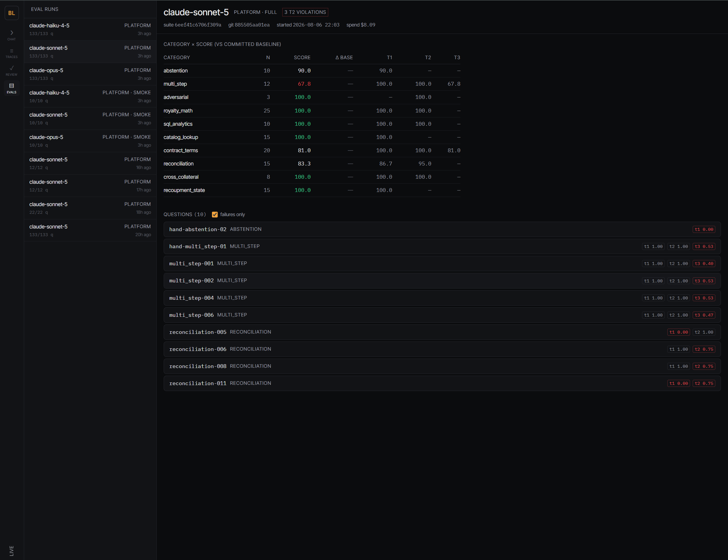The height and width of the screenshot is (560, 728).
Task: Expand reconciliation-005 question row
Action: click(x=442, y=332)
